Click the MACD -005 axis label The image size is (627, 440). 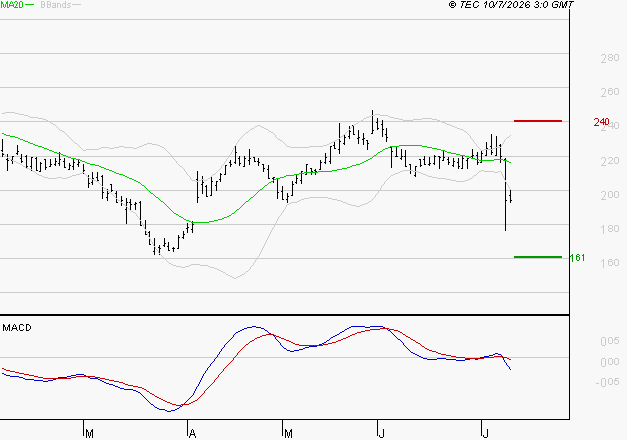(608, 382)
